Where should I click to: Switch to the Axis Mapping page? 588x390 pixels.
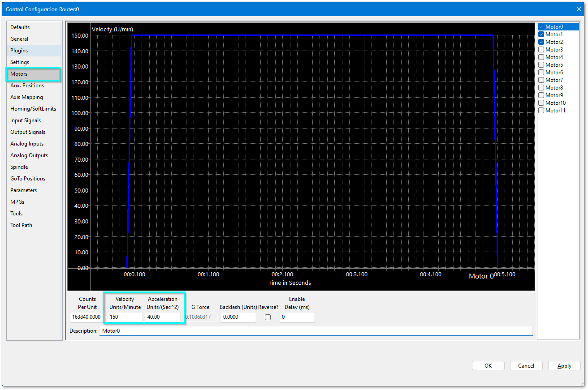[x=27, y=97]
